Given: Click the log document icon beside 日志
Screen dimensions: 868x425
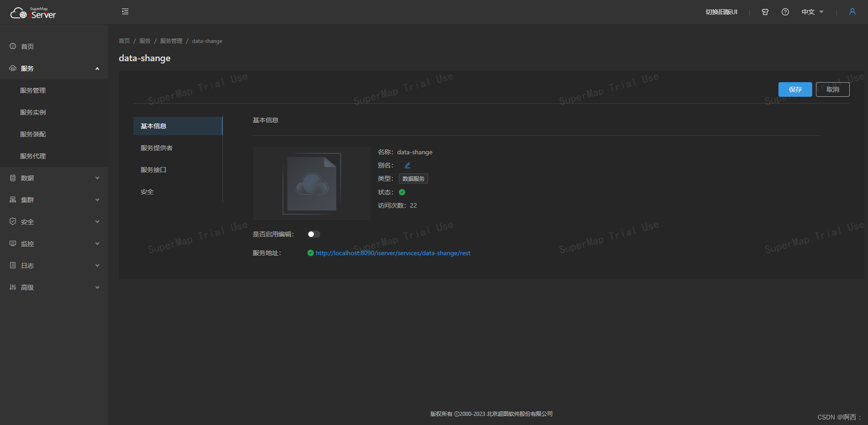Looking at the screenshot, I should point(13,265).
